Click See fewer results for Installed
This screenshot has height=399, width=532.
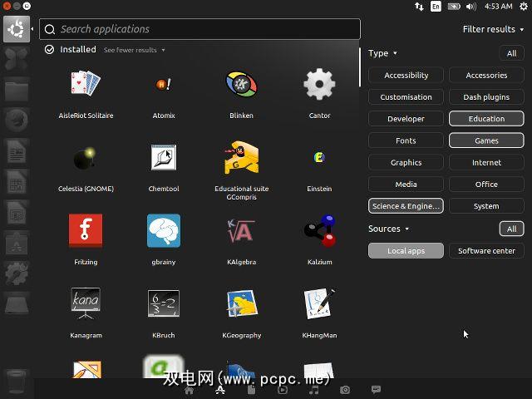point(134,50)
